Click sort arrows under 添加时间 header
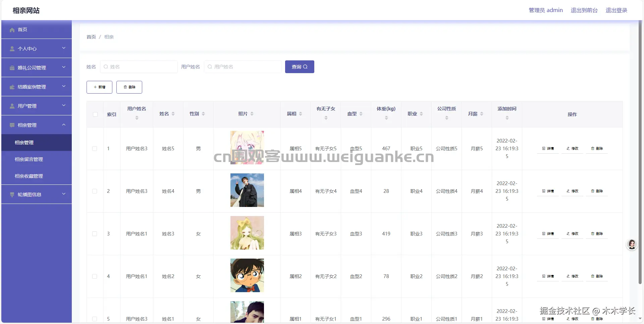 click(x=507, y=118)
